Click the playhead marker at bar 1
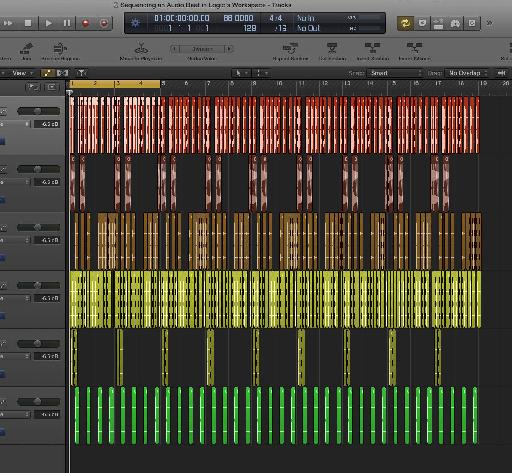Screen dimensions: 512x473 tap(69, 92)
